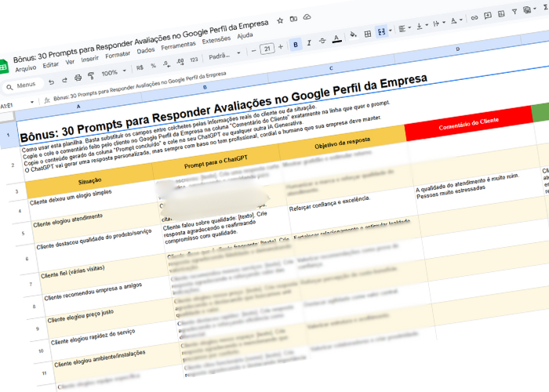The image size is (549, 392).
Task: Undo the last action
Action: pos(52,82)
